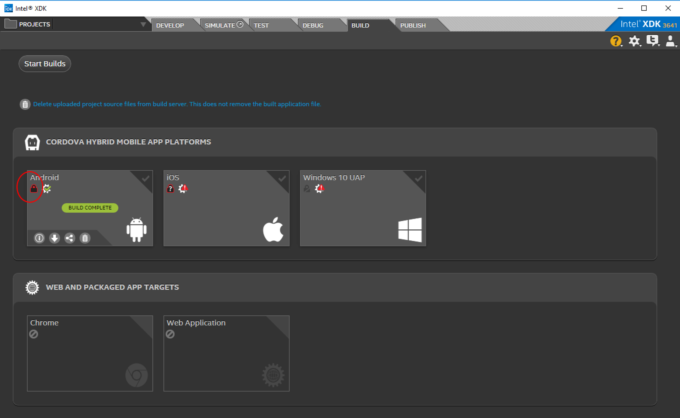680x418 pixels.
Task: Click the disabled icon on Chrome tile
Action: [34, 334]
